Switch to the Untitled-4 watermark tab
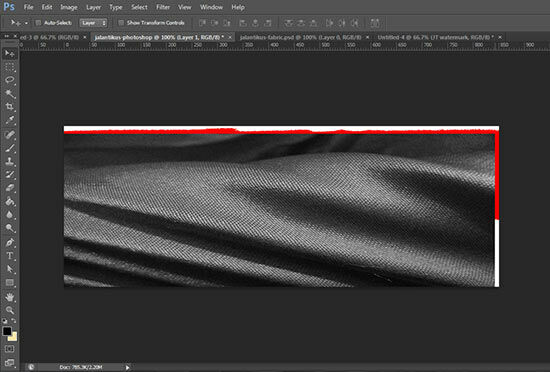The image size is (550, 372). point(435,37)
